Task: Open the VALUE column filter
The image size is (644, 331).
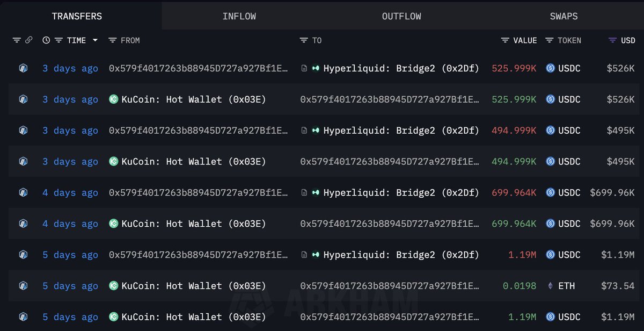Action: click(x=505, y=40)
